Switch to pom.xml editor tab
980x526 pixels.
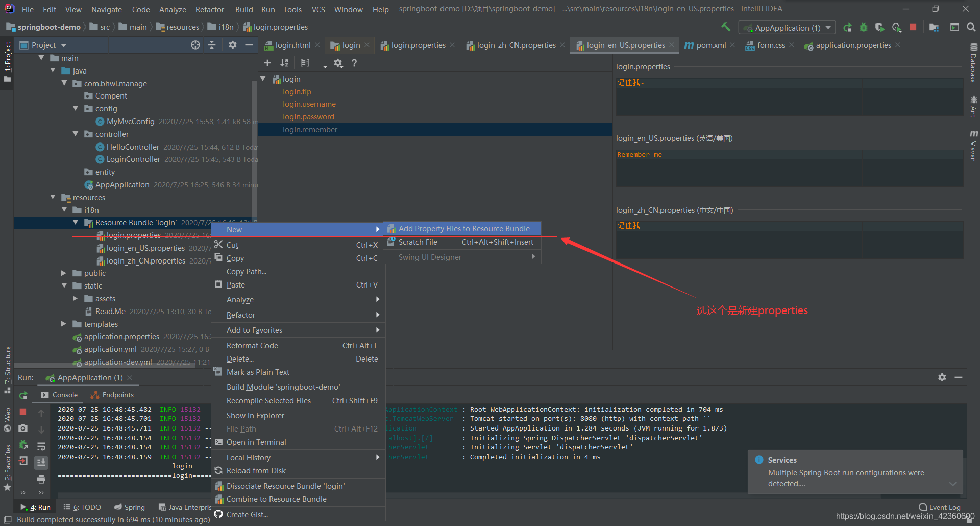710,45
